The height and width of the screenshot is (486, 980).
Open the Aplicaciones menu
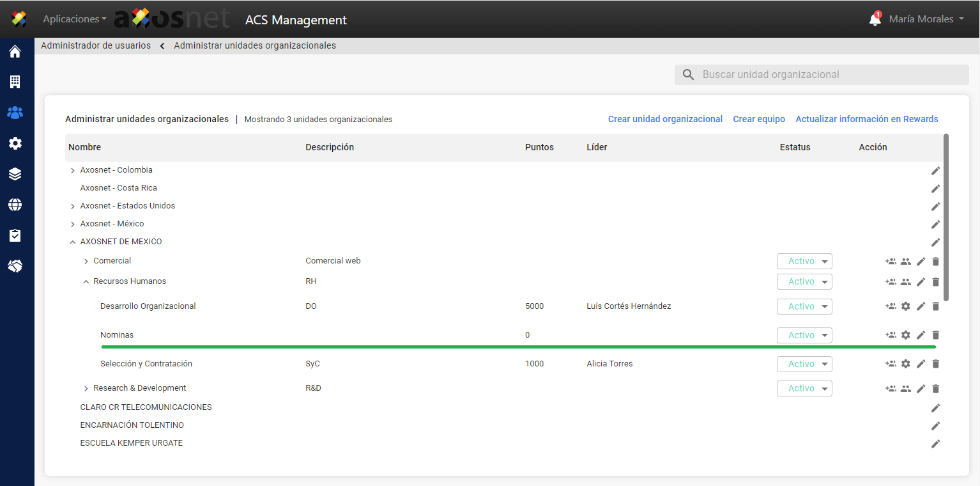point(74,19)
